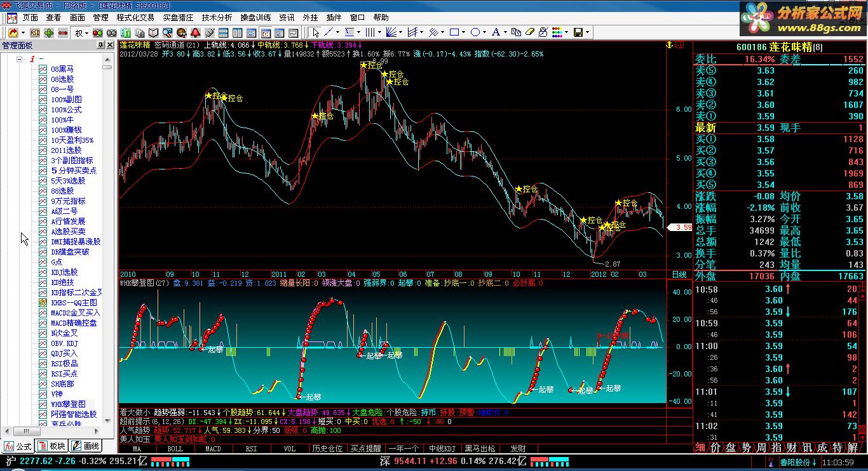Select the green four-way move cross icon
The width and height of the screenshot is (868, 471).
[49, 32]
